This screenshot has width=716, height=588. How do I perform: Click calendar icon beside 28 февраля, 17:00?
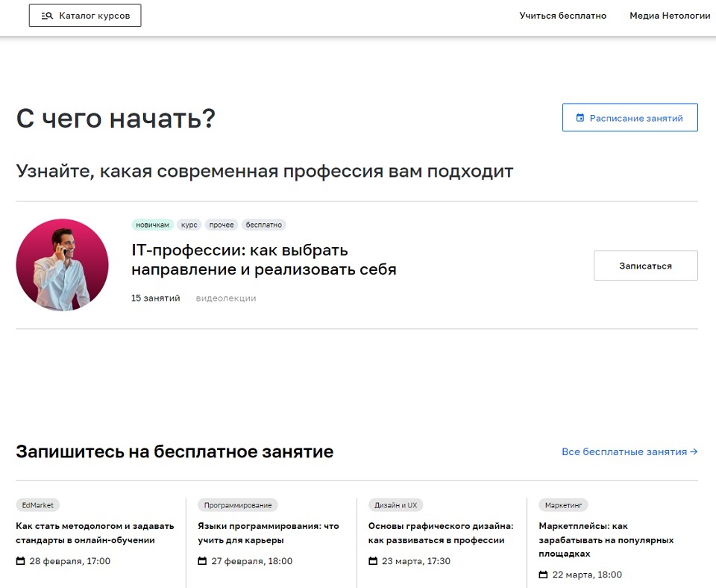tap(20, 561)
